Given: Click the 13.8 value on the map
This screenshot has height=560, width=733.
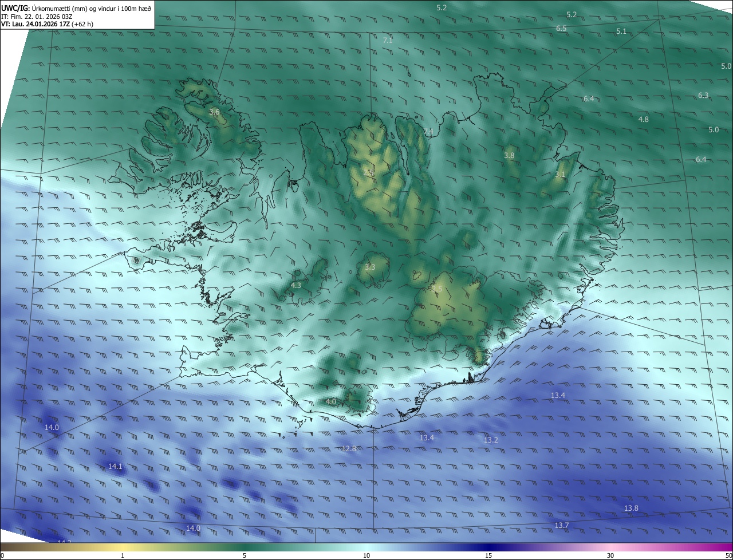Looking at the screenshot, I should point(631,508).
